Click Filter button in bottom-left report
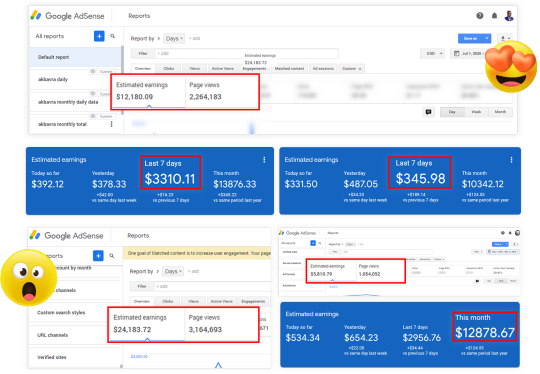 coord(142,286)
